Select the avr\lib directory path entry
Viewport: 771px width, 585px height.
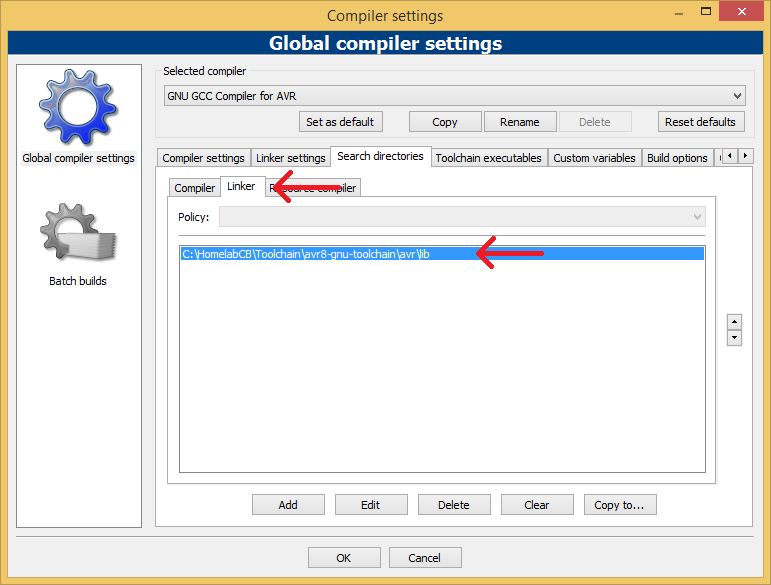point(320,254)
